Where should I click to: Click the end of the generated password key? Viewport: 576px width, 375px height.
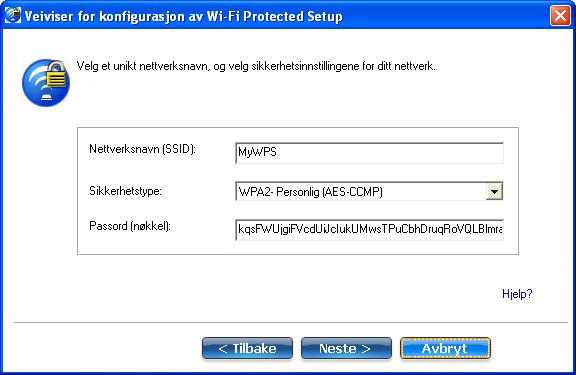click(502, 230)
